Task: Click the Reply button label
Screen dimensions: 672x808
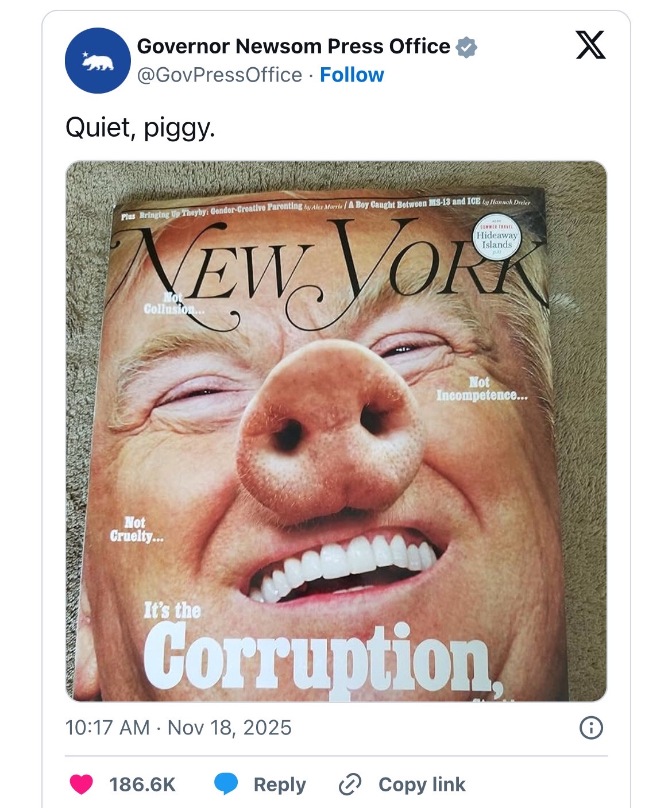Action: click(x=280, y=784)
